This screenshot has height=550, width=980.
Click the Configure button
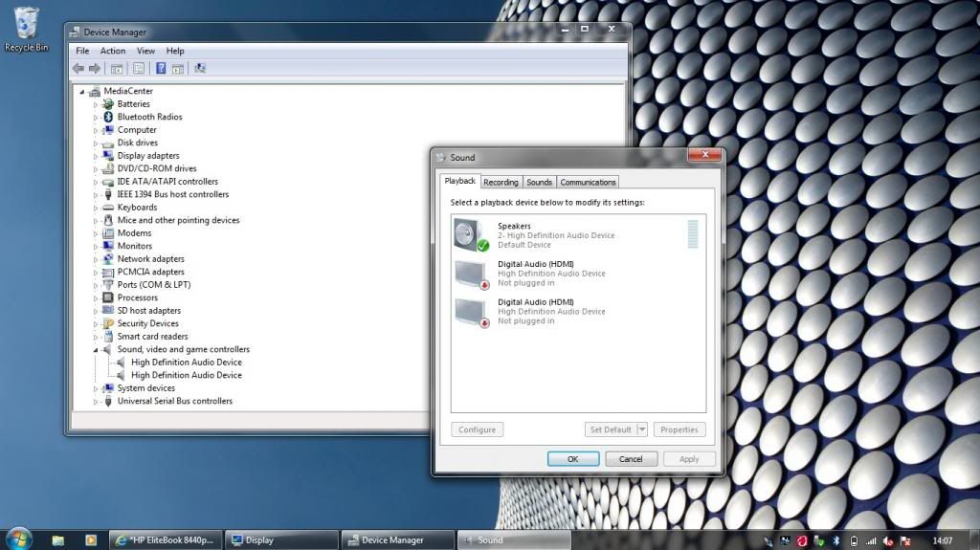477,429
